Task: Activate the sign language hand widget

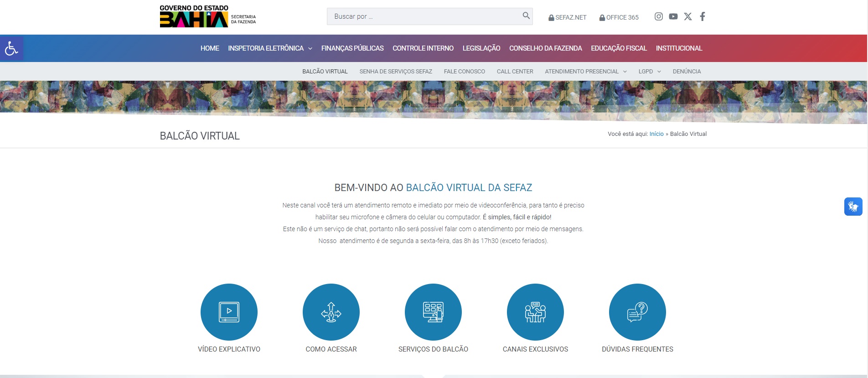Action: pos(853,207)
